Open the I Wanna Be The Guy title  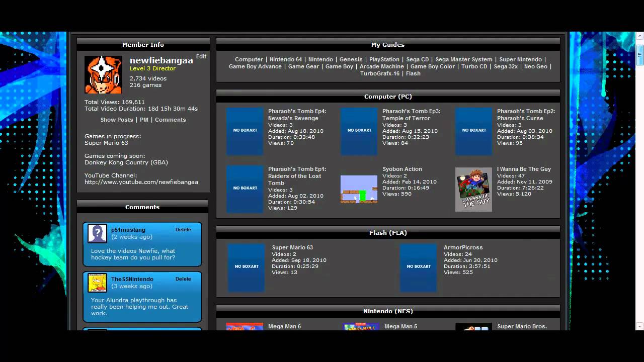[x=524, y=169]
